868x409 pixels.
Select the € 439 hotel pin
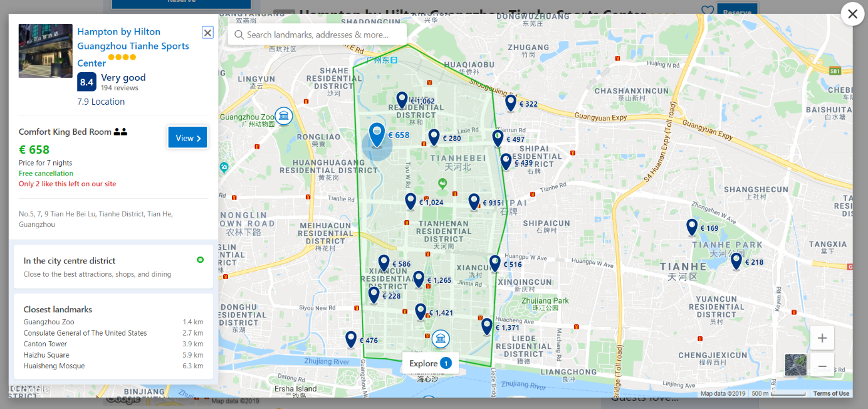point(506,162)
